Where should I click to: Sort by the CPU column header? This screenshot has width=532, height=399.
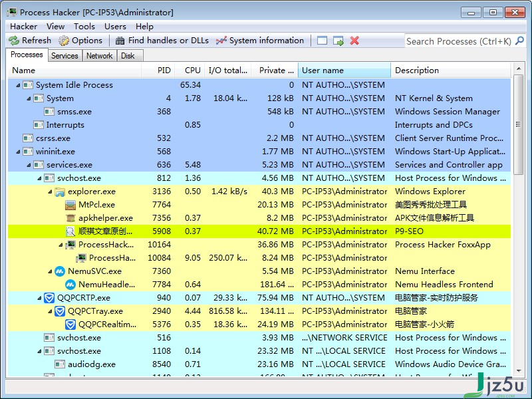[190, 70]
